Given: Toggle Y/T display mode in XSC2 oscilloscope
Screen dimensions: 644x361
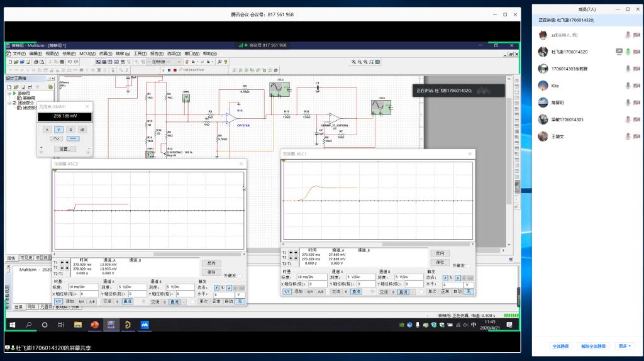Looking at the screenshot, I should [x=58, y=301].
